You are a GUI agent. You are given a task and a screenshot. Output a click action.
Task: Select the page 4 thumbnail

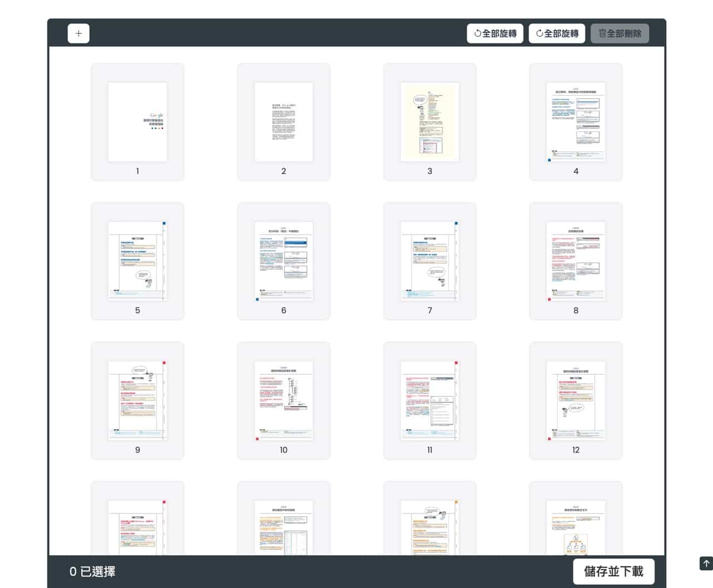[575, 121]
